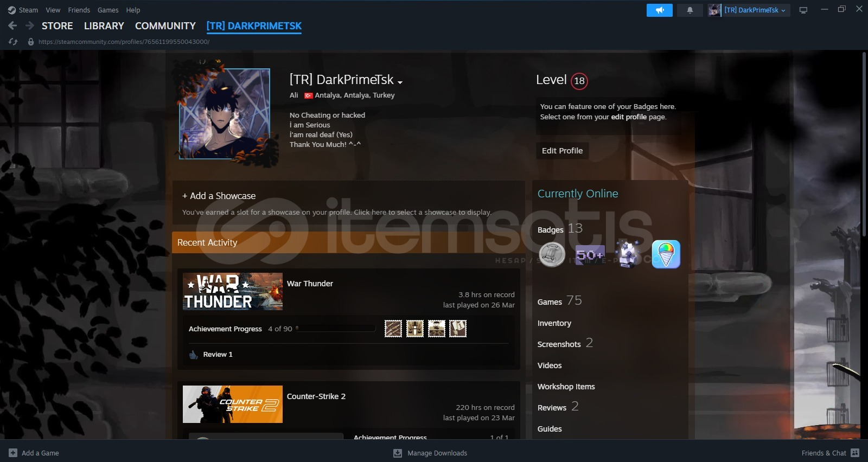The height and width of the screenshot is (462, 868).
Task: Open the rainbow snow cone badge
Action: 666,254
